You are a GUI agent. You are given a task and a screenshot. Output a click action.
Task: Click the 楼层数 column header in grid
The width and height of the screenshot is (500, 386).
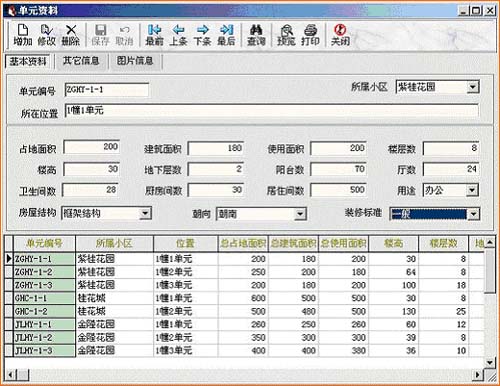(x=443, y=244)
